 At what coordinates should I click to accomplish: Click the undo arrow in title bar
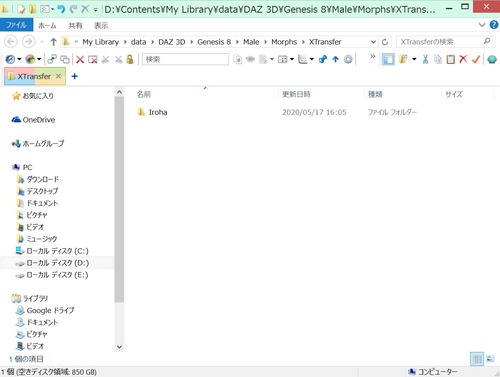(x=61, y=9)
